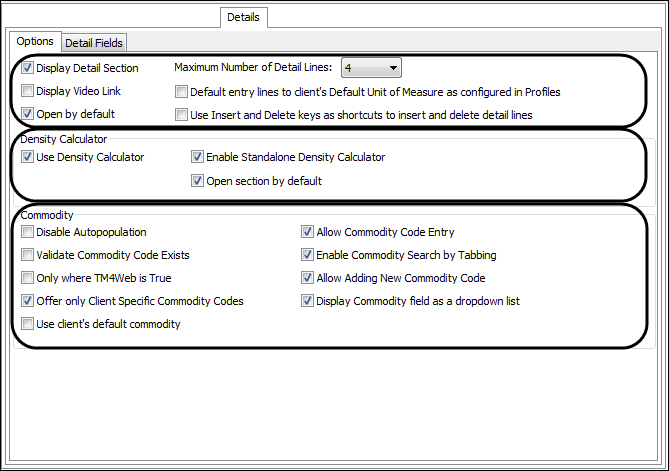Open the Detail Fields tab

pyautogui.click(x=94, y=43)
